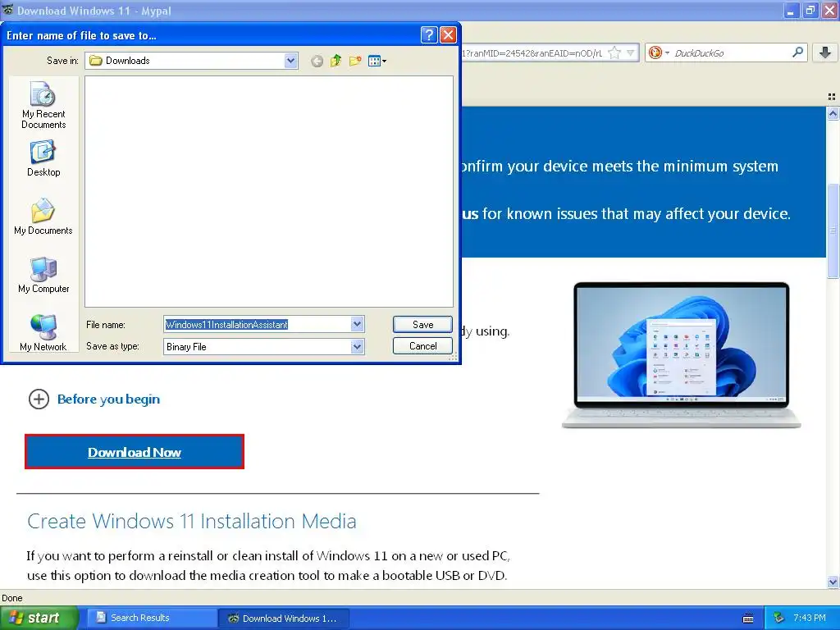Open the Windows Start menu

(x=39, y=619)
